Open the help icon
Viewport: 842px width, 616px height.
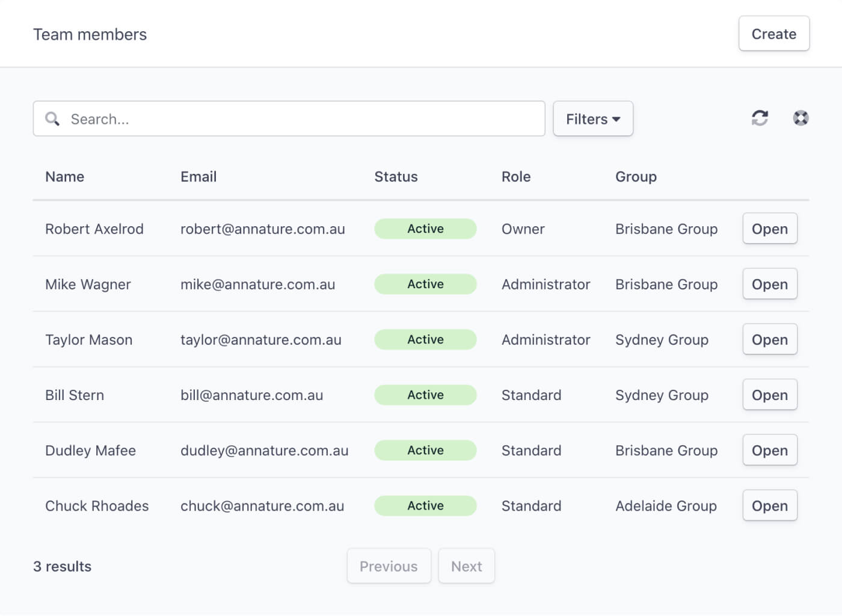[801, 118]
